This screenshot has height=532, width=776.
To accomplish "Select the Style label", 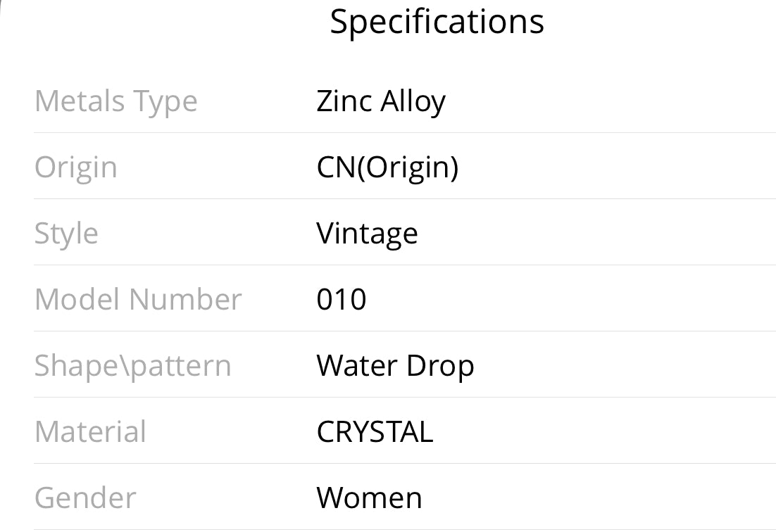I will pyautogui.click(x=66, y=234).
